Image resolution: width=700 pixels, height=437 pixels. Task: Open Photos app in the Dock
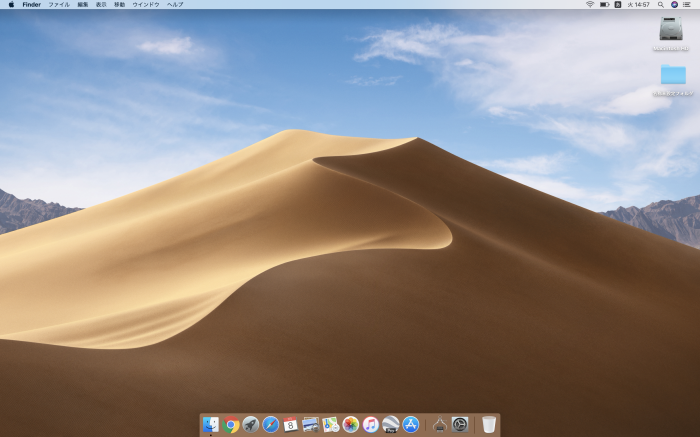350,425
